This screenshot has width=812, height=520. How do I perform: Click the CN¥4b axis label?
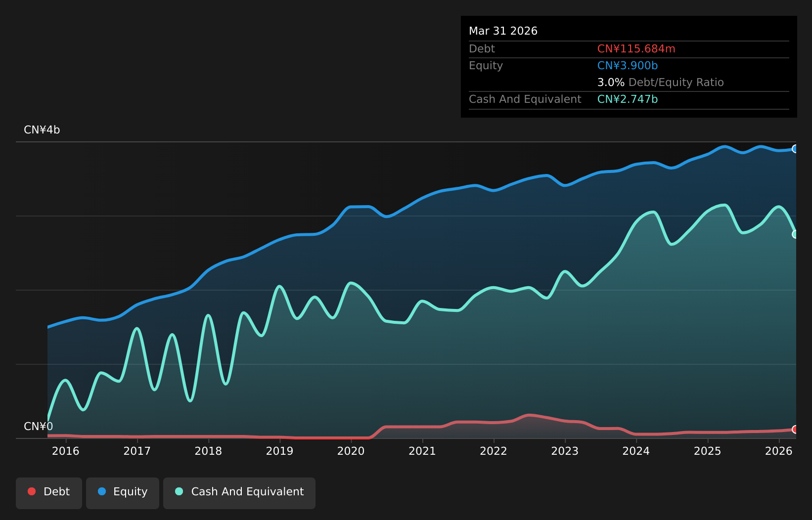(42, 130)
